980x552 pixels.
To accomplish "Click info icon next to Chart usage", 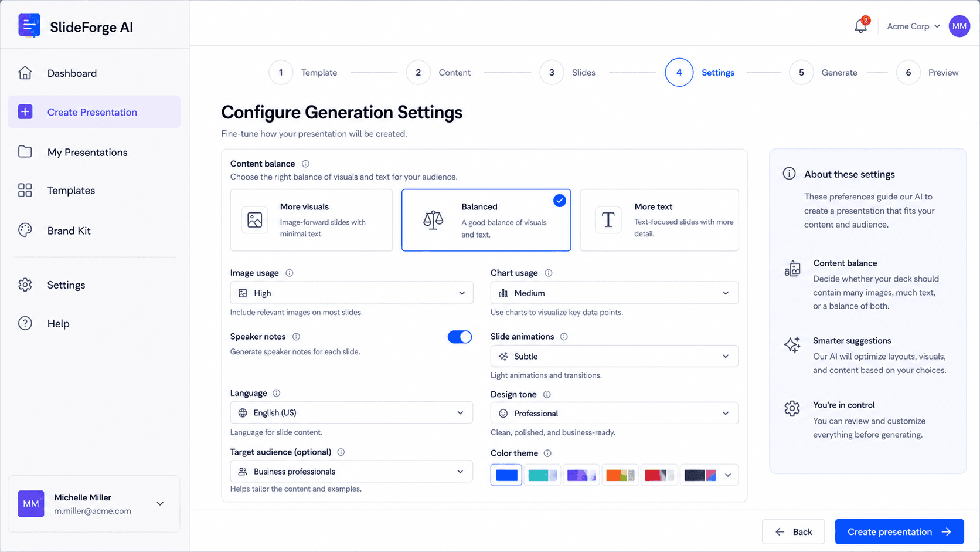I will point(549,273).
